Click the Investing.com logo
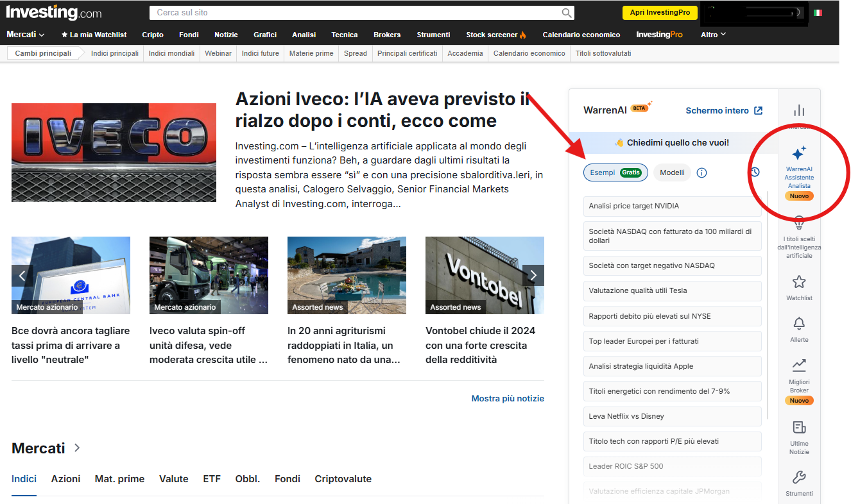 point(54,12)
